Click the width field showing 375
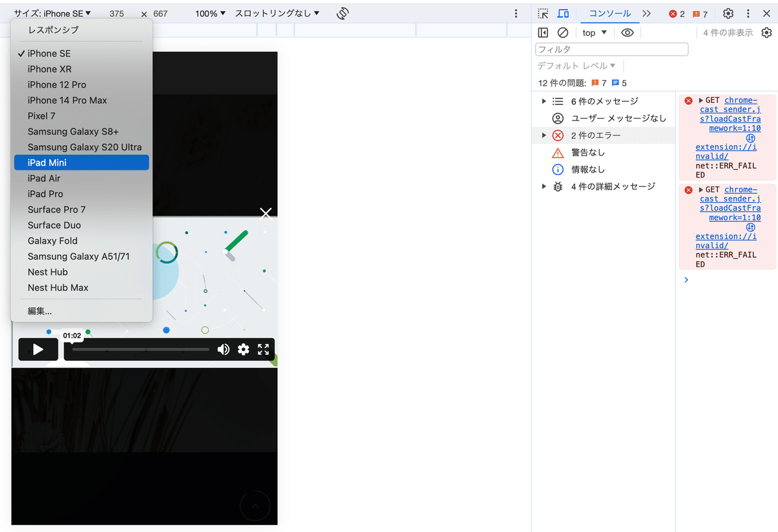The width and height of the screenshot is (778, 532). (117, 14)
